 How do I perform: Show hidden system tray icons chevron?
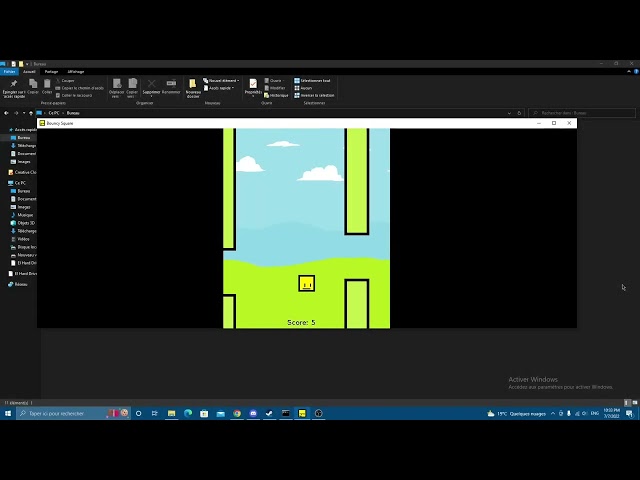click(553, 413)
